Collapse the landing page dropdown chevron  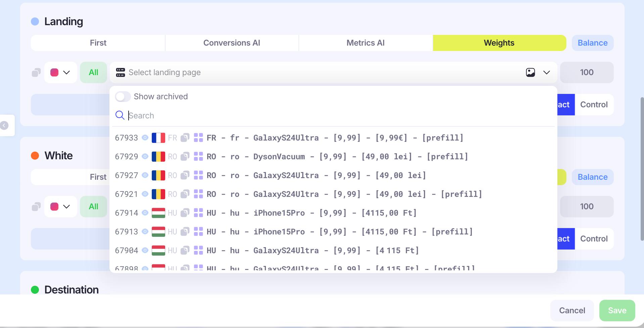pyautogui.click(x=547, y=72)
